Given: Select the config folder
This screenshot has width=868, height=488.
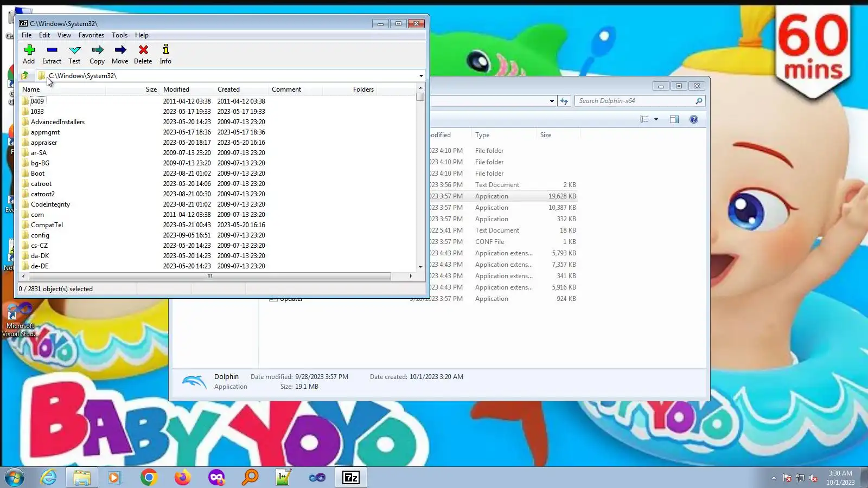Looking at the screenshot, I should [40, 235].
